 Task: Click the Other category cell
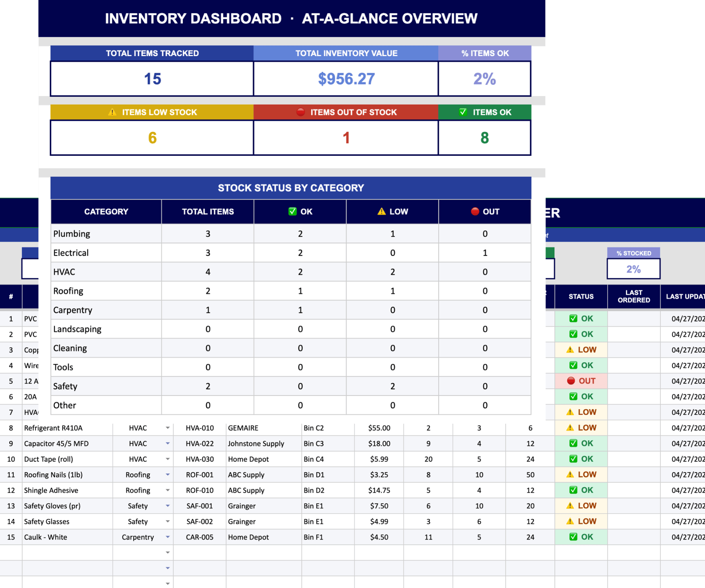106,405
